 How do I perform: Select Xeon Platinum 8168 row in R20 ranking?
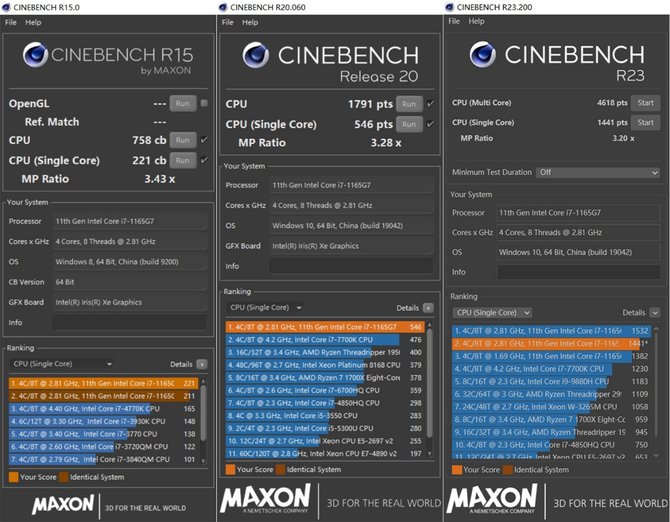(x=325, y=365)
